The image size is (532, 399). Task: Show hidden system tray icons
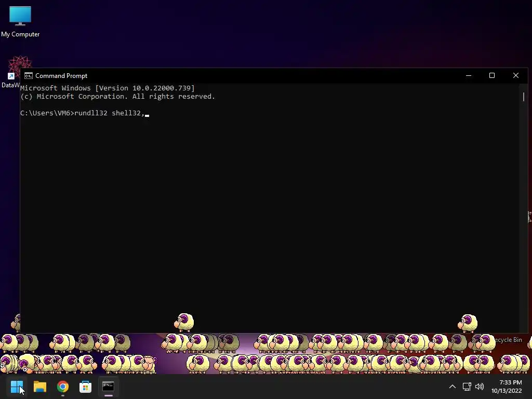pyautogui.click(x=453, y=387)
